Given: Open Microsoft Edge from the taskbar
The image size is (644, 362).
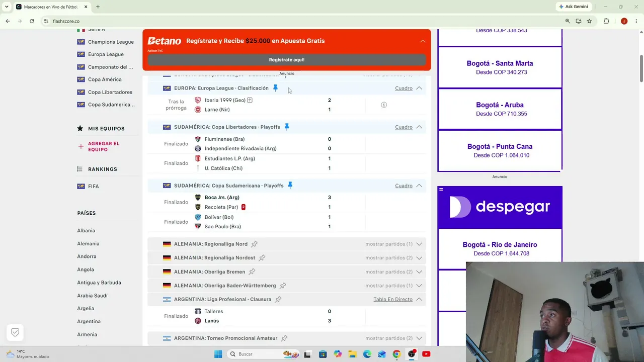Looking at the screenshot, I should click(367, 354).
